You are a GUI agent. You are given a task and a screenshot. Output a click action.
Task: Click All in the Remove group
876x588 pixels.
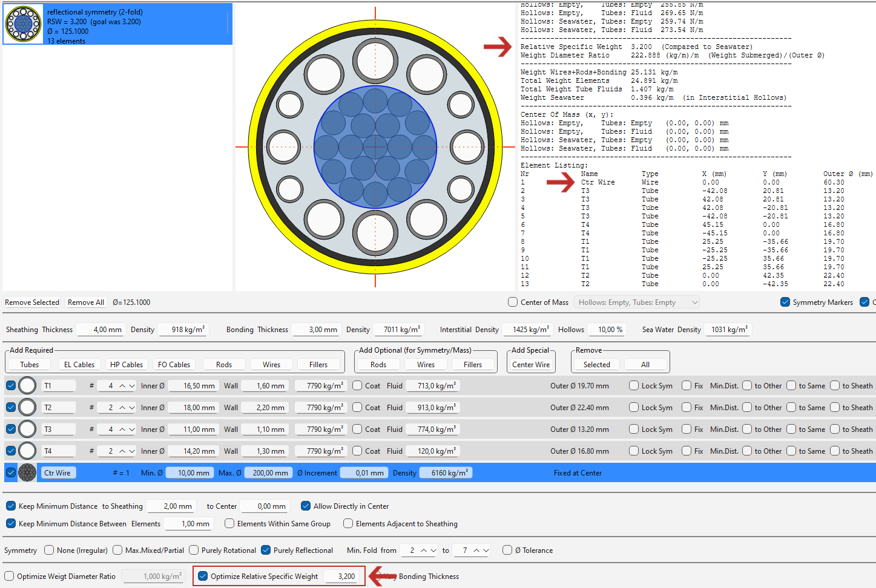click(645, 364)
